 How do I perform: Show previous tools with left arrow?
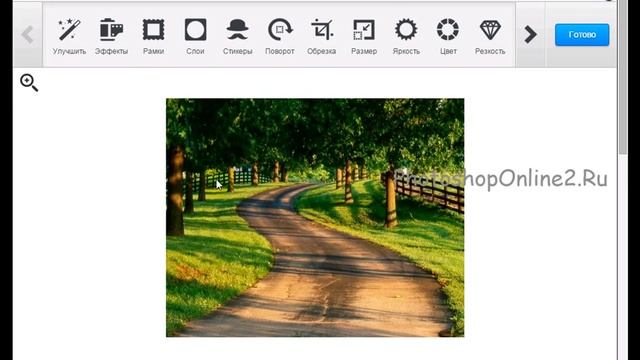[28, 34]
